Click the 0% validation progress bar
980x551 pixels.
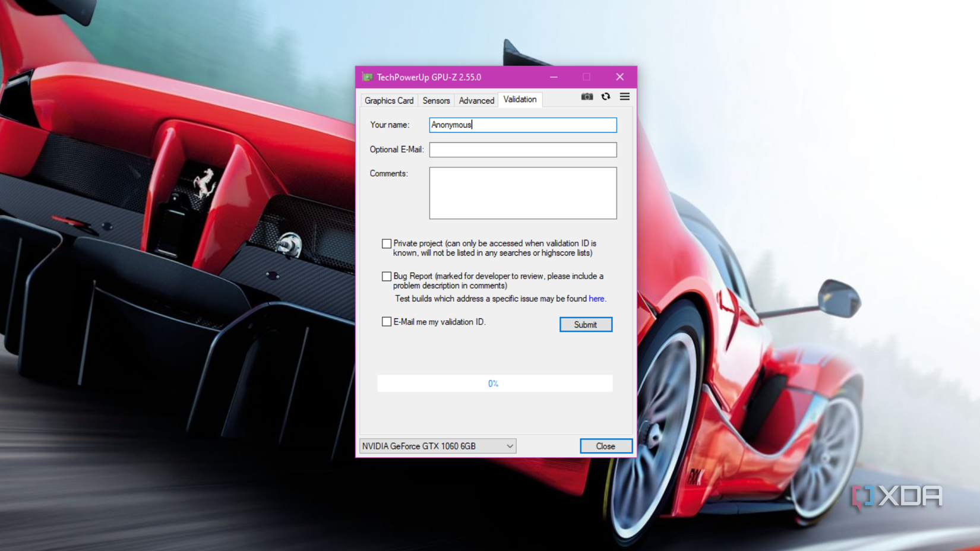click(495, 384)
